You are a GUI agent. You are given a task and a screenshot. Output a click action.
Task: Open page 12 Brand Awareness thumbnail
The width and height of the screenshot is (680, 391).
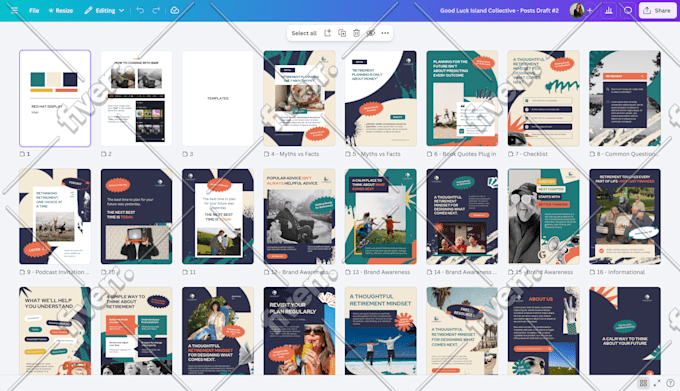click(299, 217)
